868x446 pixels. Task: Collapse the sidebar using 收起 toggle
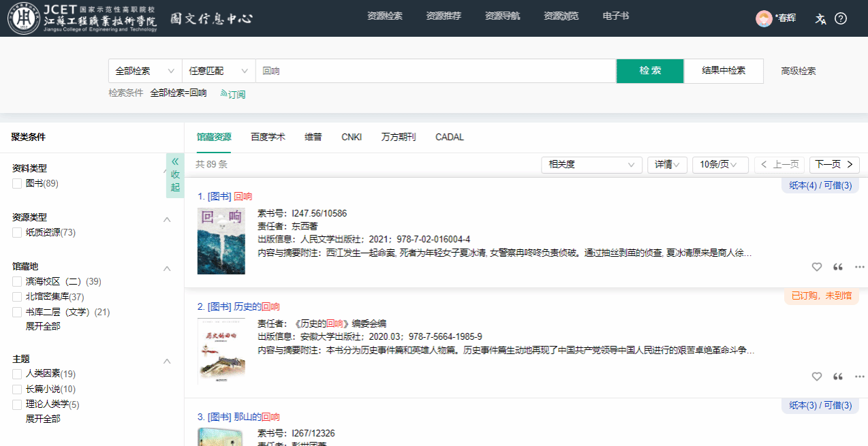175,176
